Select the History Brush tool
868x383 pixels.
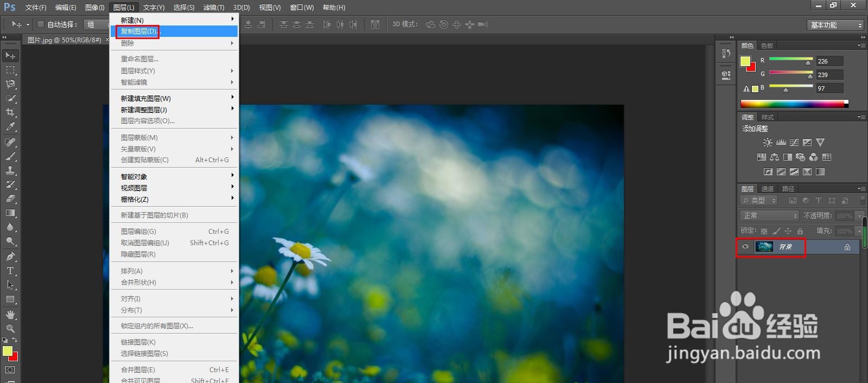click(10, 184)
